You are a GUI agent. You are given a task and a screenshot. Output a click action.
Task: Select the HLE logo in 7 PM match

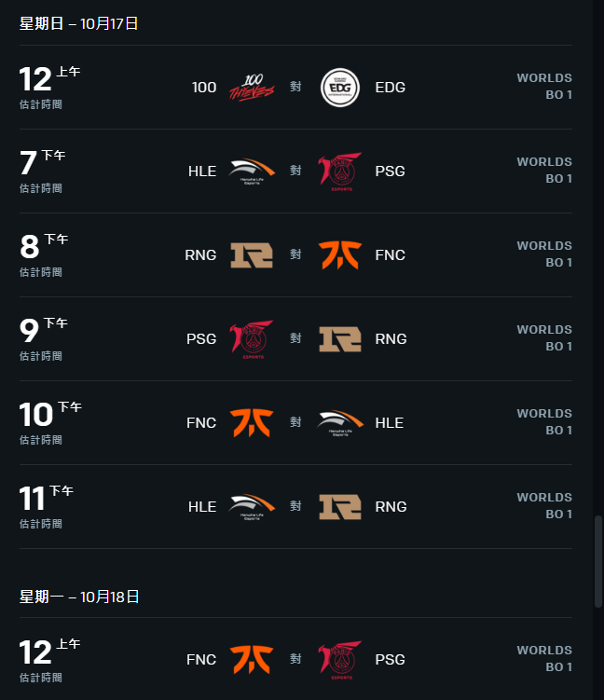[252, 172]
